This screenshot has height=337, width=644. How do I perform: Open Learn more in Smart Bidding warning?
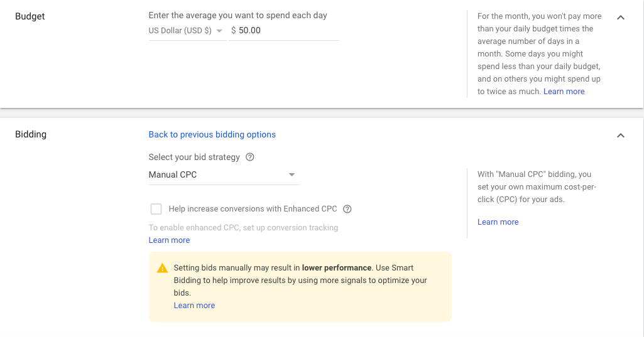194,306
